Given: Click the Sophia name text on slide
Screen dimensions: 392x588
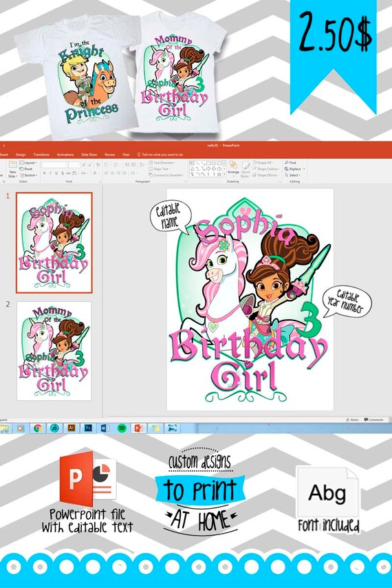Looking at the screenshot, I should point(245,230).
